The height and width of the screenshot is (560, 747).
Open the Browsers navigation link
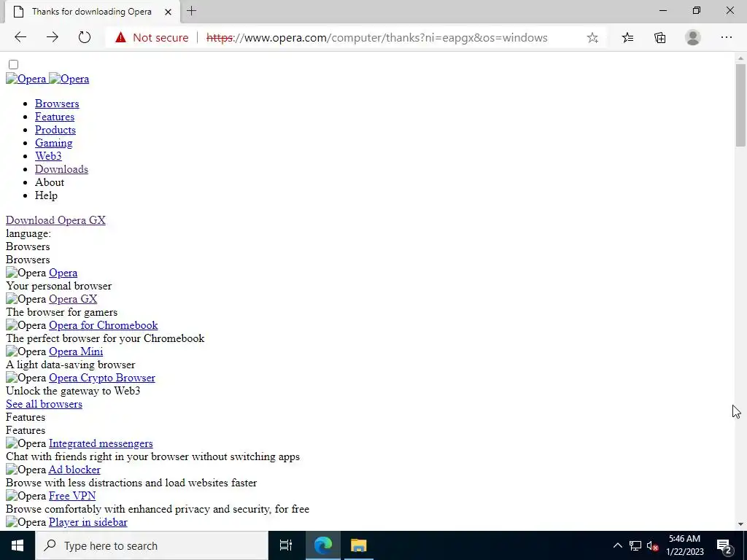coord(57,104)
